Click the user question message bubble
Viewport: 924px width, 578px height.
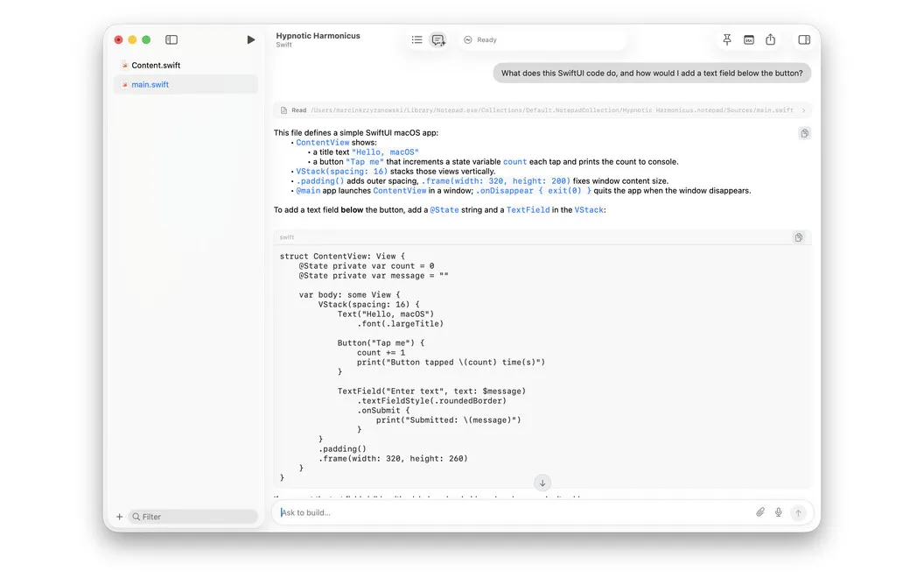coord(652,74)
